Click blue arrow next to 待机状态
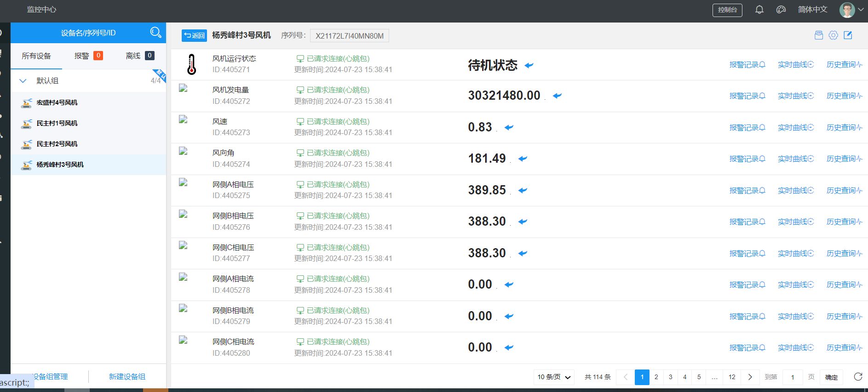The image size is (868, 392). click(529, 65)
